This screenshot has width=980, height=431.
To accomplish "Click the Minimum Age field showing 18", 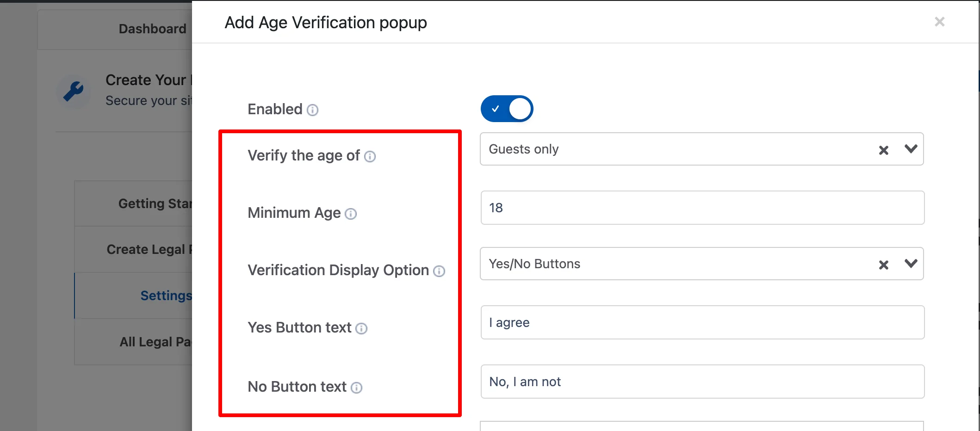I will pyautogui.click(x=702, y=208).
